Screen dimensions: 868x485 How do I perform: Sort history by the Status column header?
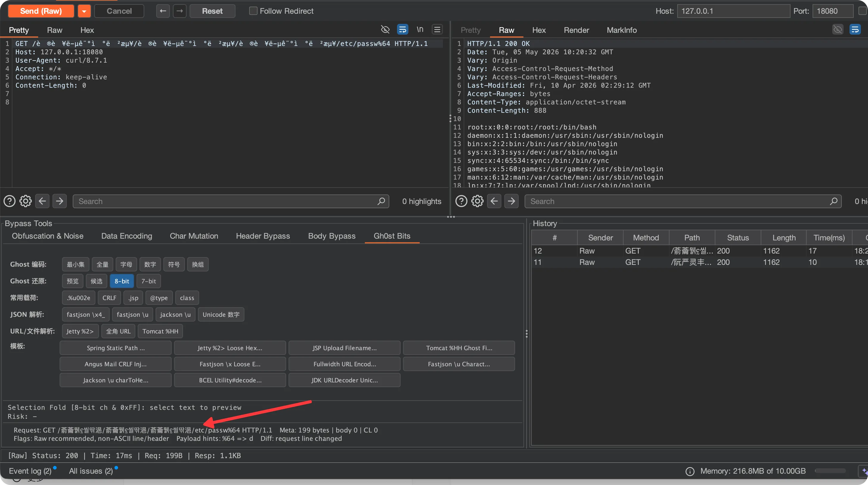[738, 237]
